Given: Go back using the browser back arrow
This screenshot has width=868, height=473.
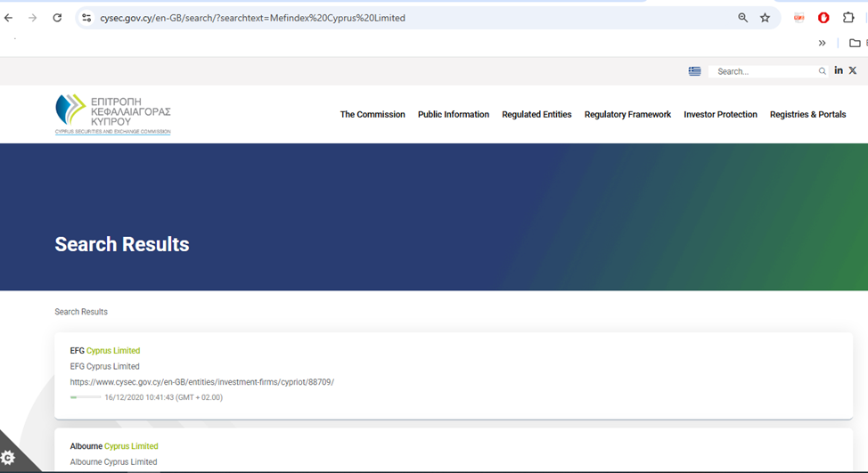Looking at the screenshot, I should tap(8, 18).
